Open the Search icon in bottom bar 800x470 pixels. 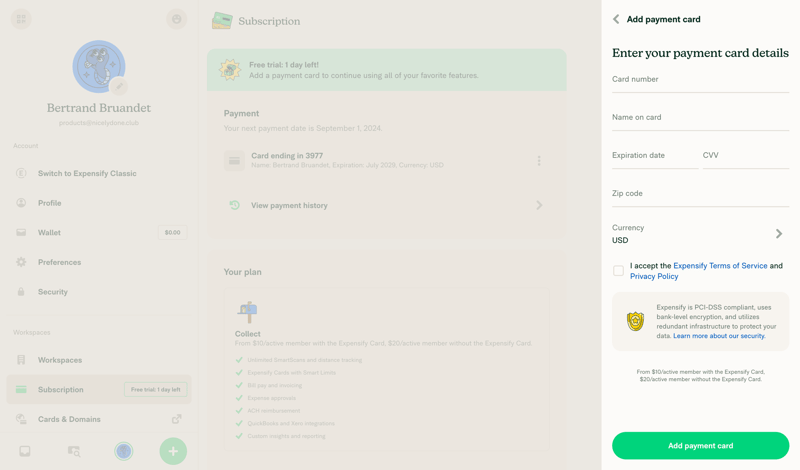tap(74, 451)
